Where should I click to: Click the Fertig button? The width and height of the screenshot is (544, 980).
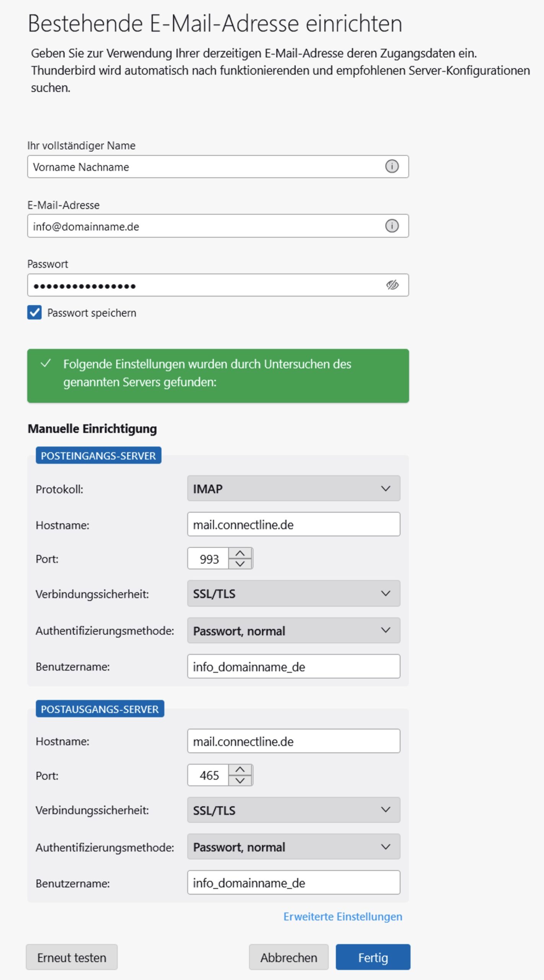373,957
